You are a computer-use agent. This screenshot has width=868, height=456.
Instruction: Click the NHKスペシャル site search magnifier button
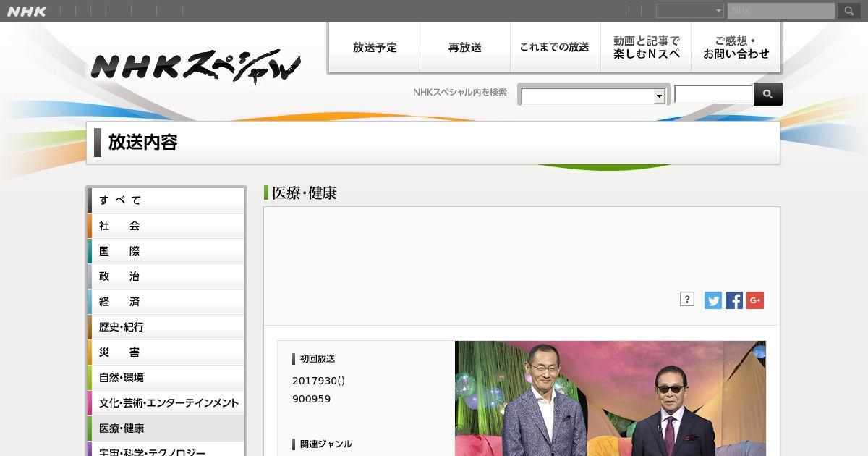tap(768, 94)
